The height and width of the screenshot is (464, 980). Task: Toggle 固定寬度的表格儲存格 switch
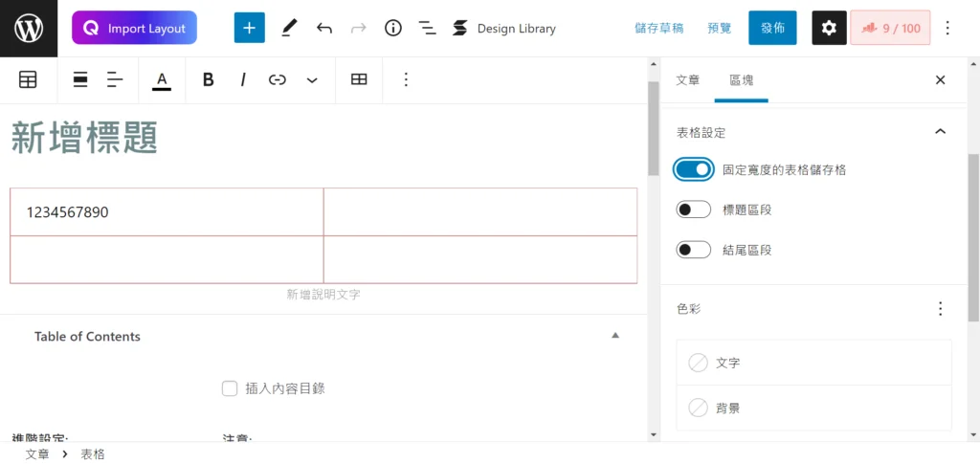694,169
